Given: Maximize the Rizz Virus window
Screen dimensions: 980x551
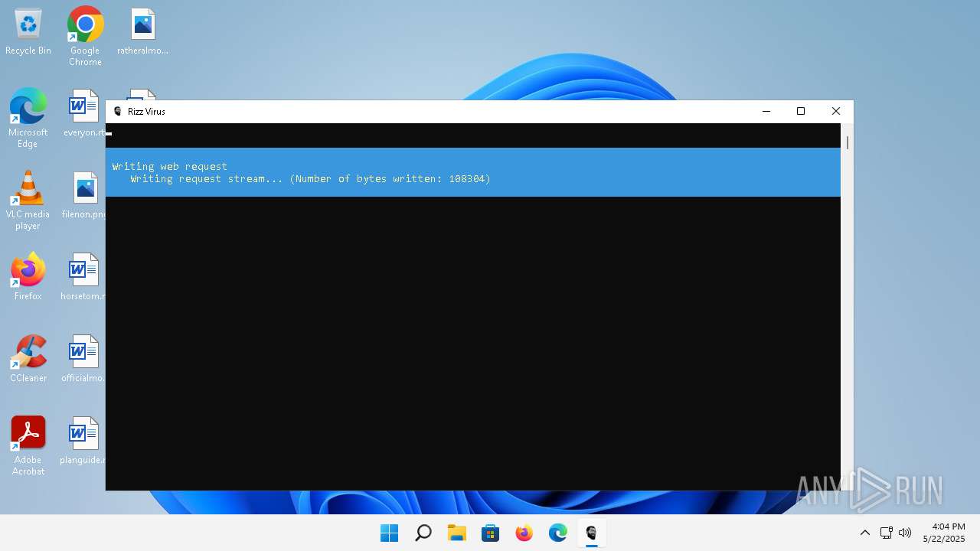Looking at the screenshot, I should (x=801, y=112).
